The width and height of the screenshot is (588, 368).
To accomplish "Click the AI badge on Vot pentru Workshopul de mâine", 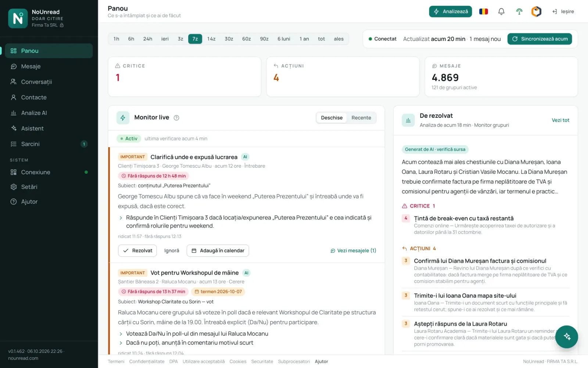I will tap(247, 273).
